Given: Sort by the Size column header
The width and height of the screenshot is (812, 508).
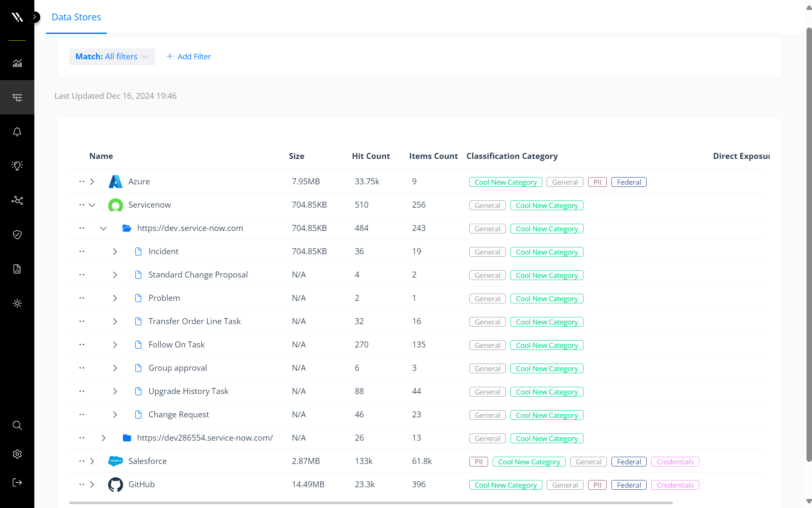Looking at the screenshot, I should [296, 156].
